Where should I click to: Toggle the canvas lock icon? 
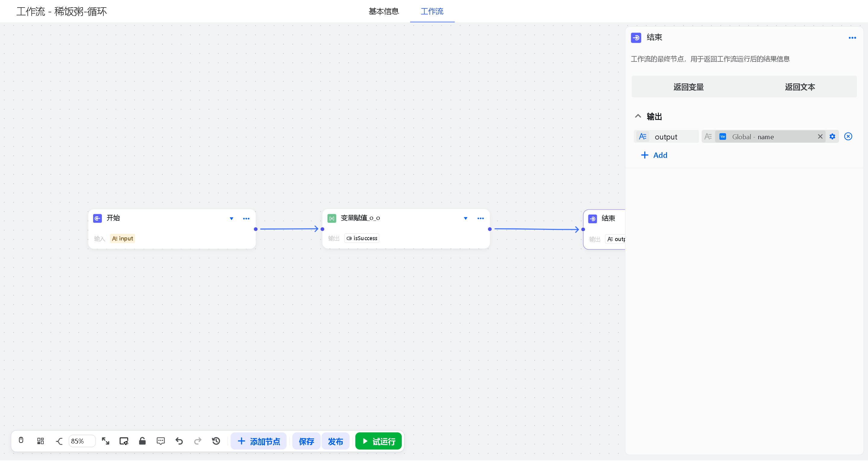pos(142,441)
